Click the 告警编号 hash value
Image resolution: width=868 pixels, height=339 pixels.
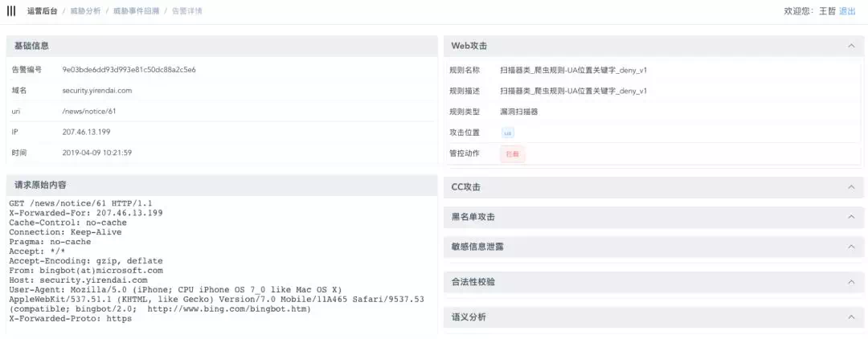[129, 70]
